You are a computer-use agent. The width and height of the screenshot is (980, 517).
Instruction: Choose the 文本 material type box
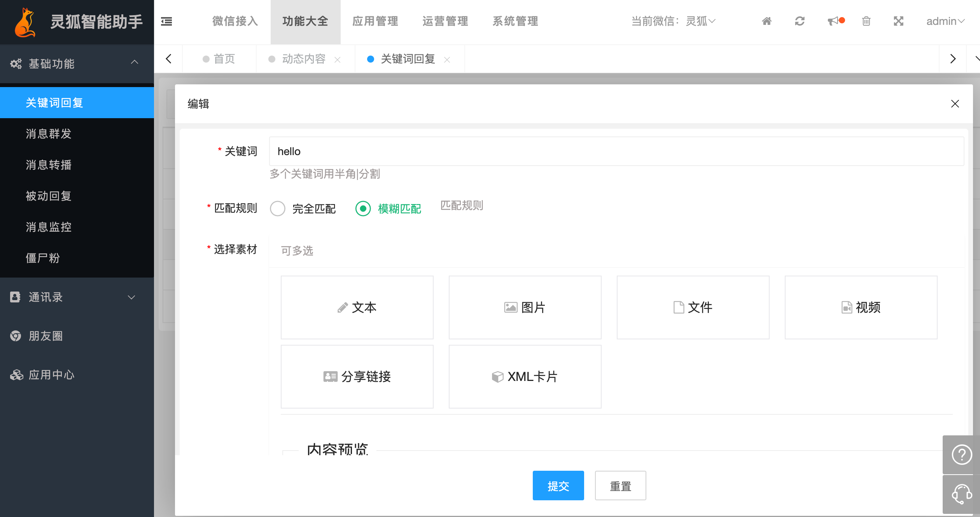pyautogui.click(x=357, y=307)
